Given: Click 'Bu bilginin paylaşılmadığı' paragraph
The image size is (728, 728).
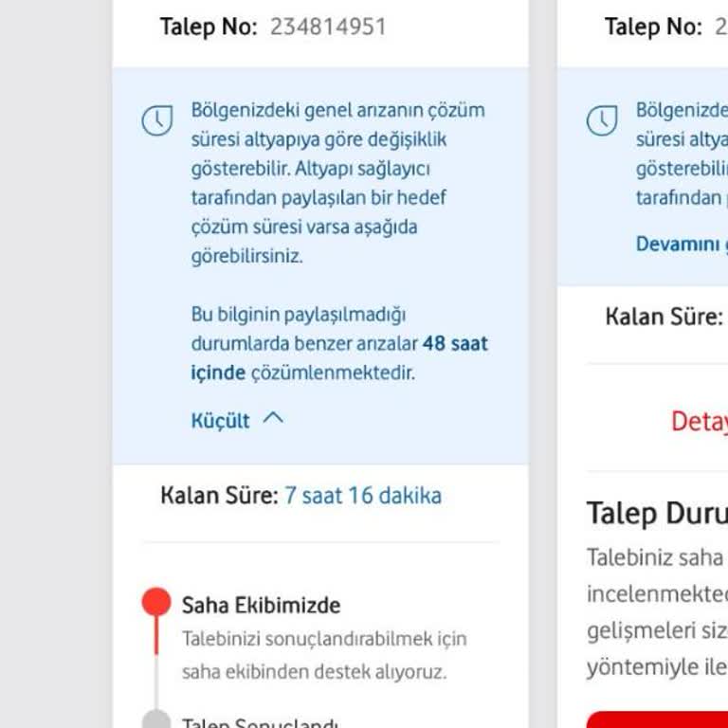Looking at the screenshot, I should [339, 343].
